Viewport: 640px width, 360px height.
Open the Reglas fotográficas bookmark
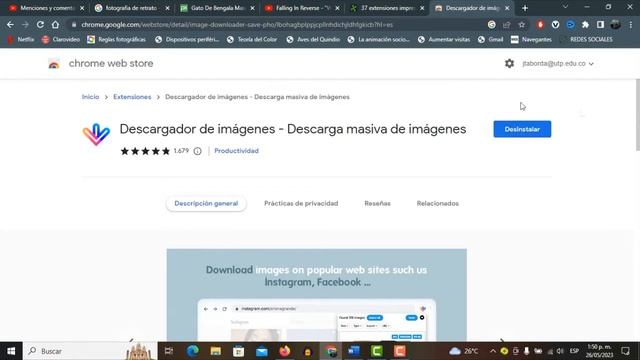(116, 40)
